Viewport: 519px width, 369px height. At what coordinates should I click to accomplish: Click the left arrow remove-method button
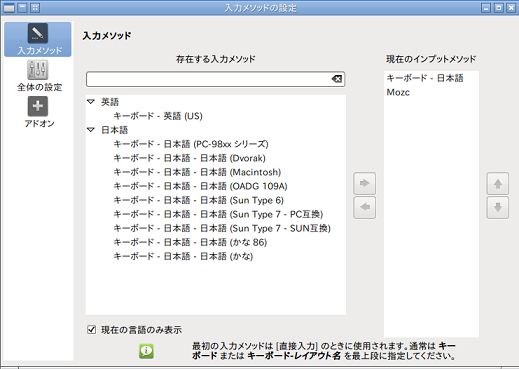coord(364,207)
